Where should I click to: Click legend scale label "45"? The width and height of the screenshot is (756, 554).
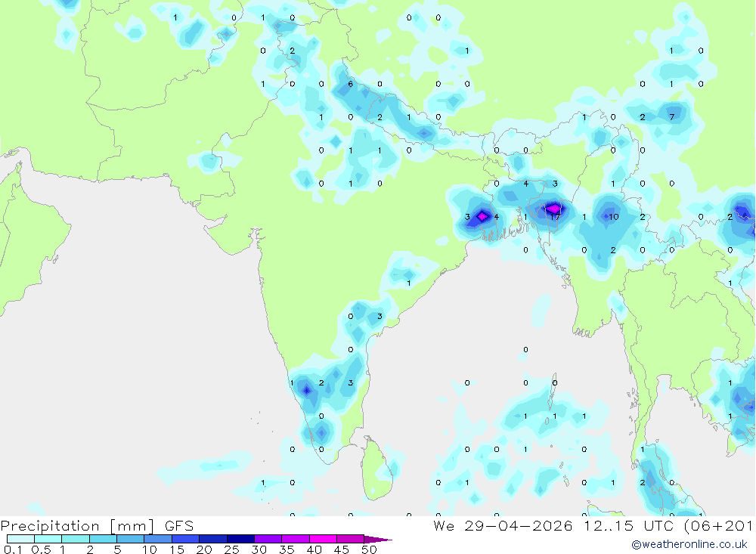click(342, 549)
